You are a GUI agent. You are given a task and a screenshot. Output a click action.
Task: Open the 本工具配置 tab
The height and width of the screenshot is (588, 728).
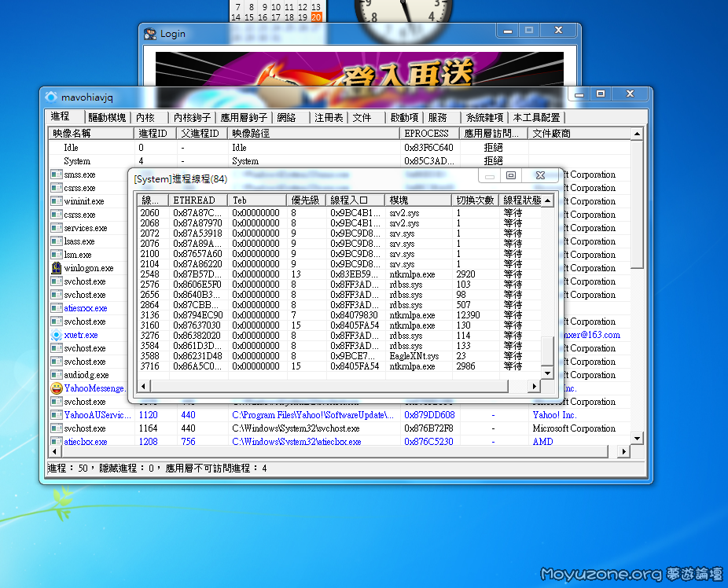(x=536, y=117)
